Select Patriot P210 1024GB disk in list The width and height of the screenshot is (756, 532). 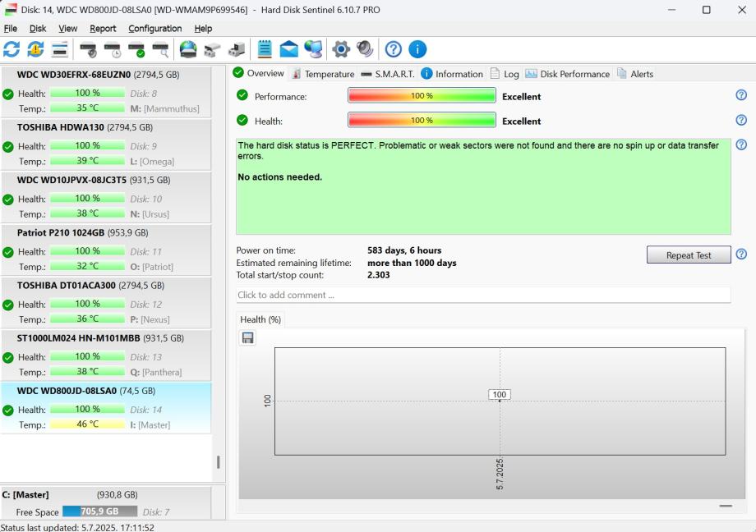pos(105,250)
